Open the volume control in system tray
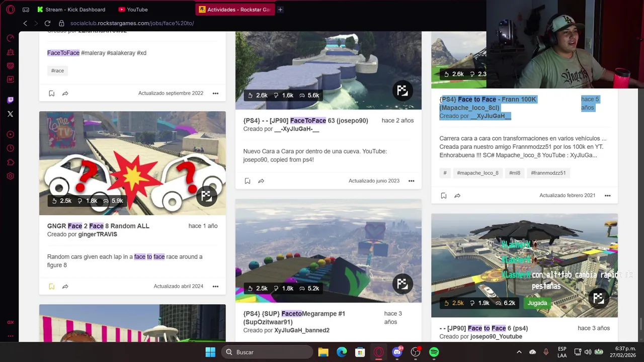The width and height of the screenshot is (644, 362). [x=588, y=352]
